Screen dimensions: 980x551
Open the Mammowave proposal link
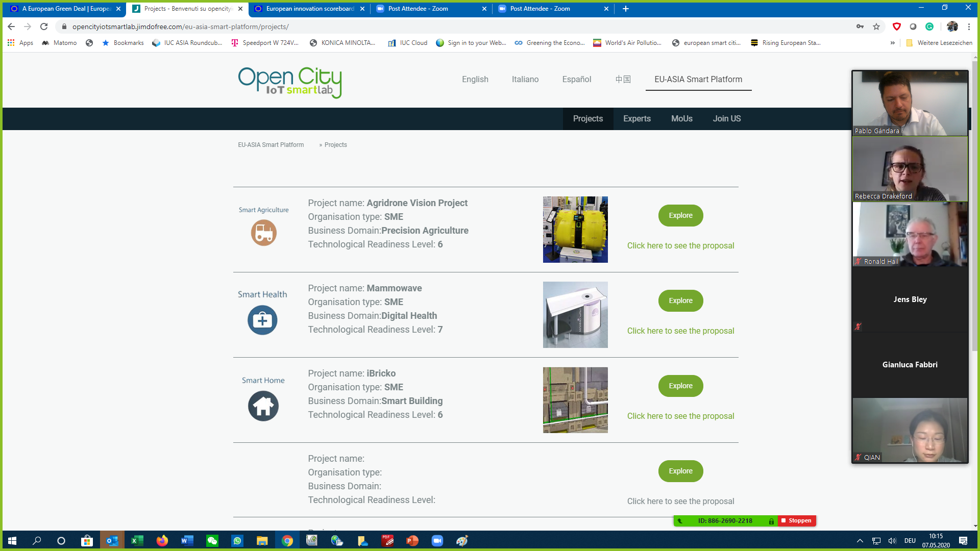click(x=680, y=331)
